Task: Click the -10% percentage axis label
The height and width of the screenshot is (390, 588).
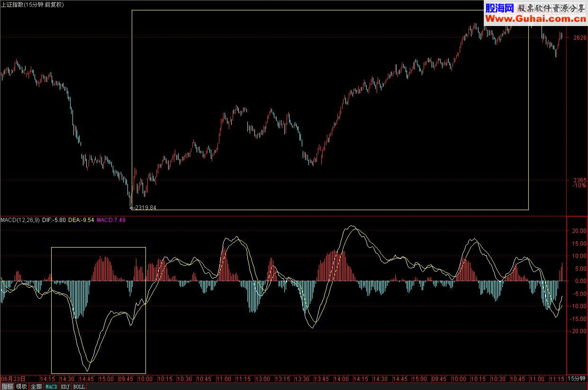Action: pyautogui.click(x=579, y=186)
